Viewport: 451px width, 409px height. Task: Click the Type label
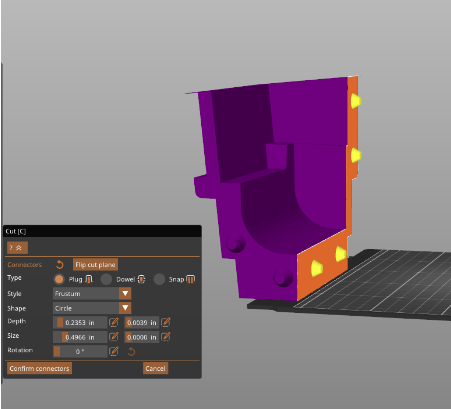coord(14,278)
